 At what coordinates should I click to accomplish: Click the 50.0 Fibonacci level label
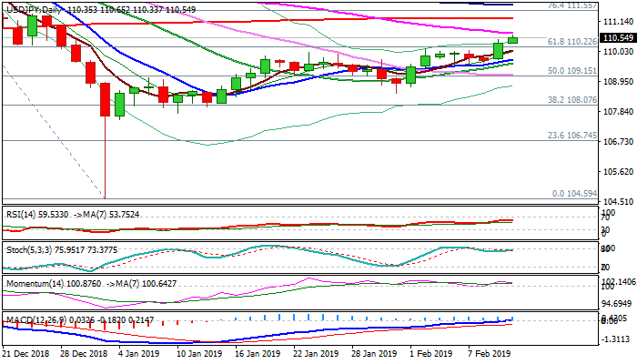click(571, 70)
